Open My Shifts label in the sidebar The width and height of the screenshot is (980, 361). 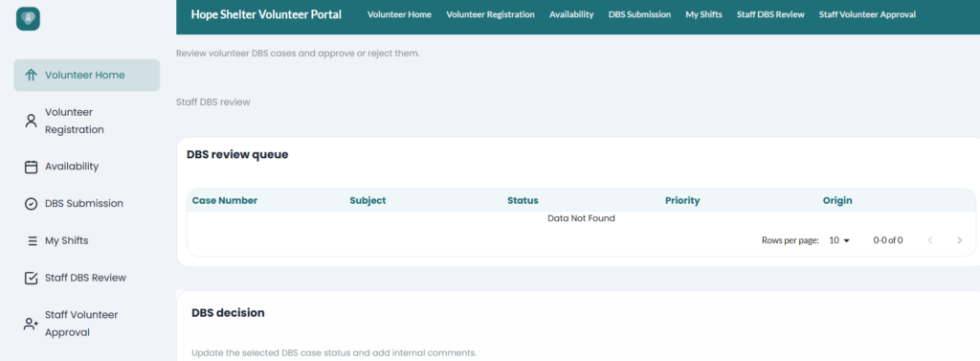[x=66, y=240]
